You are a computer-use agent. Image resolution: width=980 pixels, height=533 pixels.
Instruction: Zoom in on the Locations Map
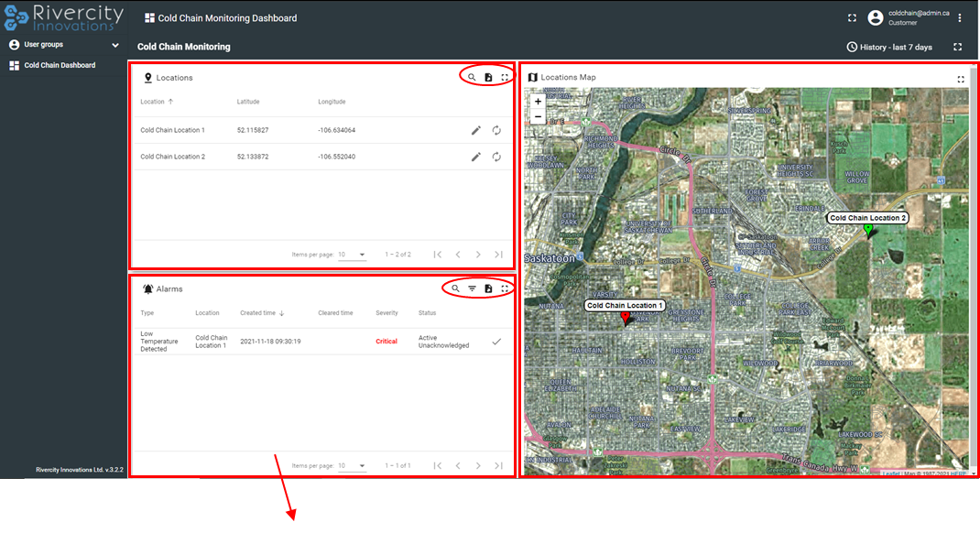[538, 102]
